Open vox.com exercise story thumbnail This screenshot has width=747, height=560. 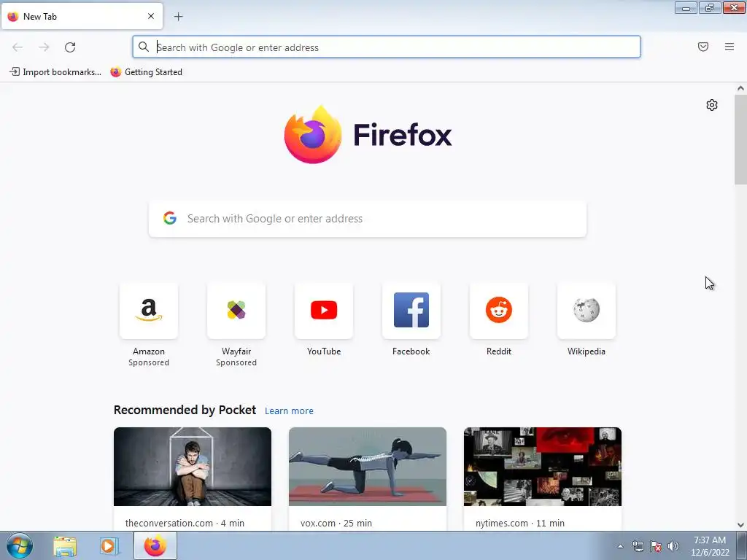pyautogui.click(x=368, y=467)
